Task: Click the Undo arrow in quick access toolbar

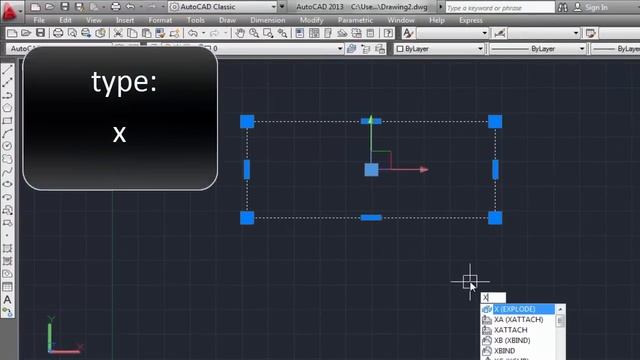Action: [130, 7]
